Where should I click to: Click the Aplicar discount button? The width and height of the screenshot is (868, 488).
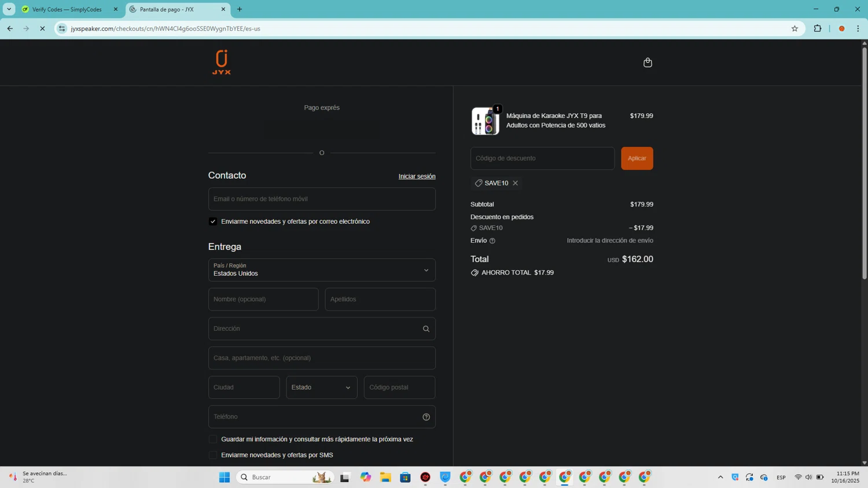pos(637,158)
